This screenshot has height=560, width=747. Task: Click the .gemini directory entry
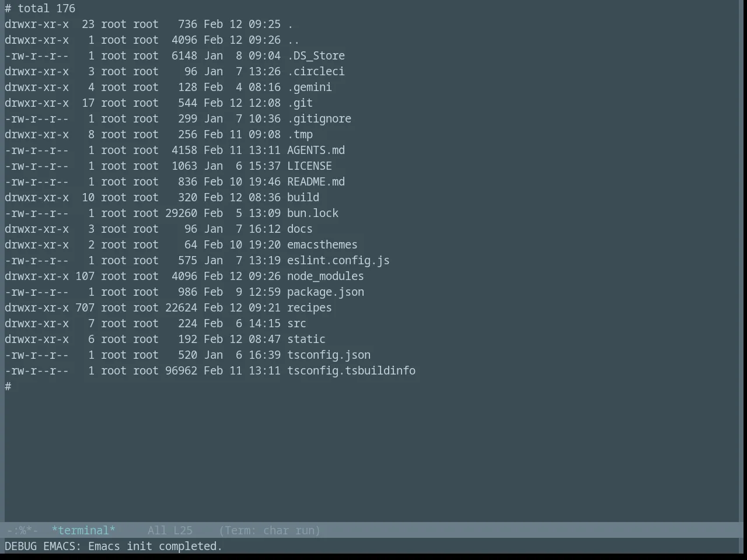click(x=309, y=87)
